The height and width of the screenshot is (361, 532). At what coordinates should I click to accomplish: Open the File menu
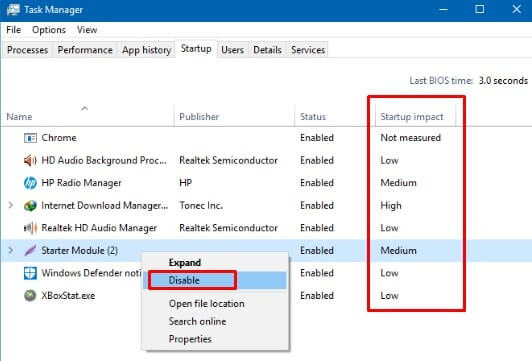(x=14, y=30)
